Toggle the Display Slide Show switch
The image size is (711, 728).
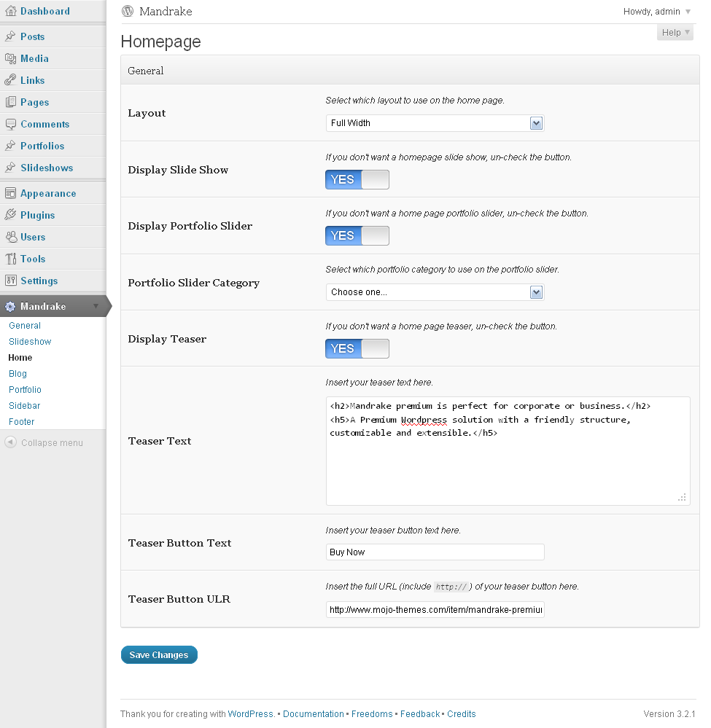tap(357, 179)
